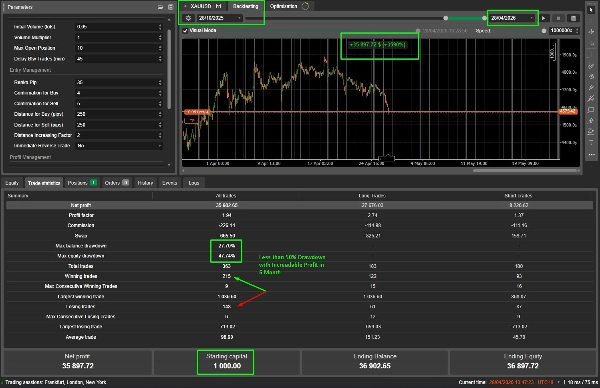Open the Equity tab

[12, 183]
